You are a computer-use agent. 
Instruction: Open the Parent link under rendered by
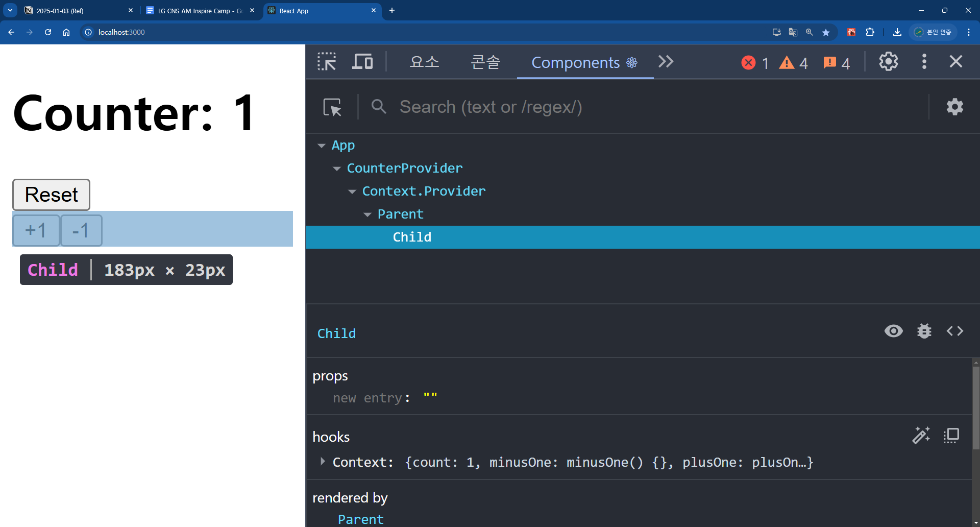(x=360, y=519)
